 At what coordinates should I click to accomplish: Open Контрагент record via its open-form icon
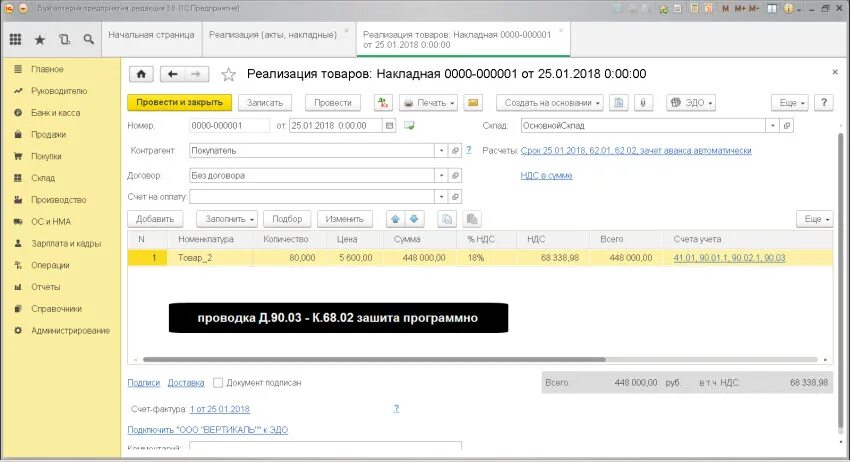click(x=455, y=151)
